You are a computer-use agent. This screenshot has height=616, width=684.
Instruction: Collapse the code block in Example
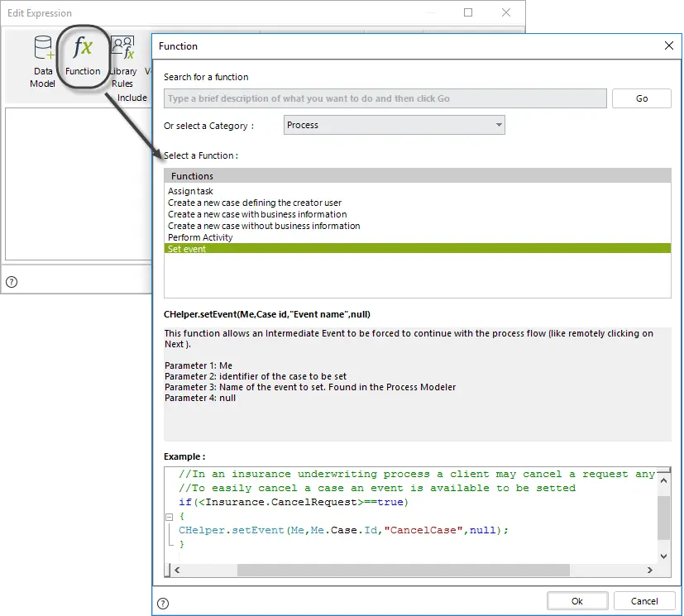(170, 517)
